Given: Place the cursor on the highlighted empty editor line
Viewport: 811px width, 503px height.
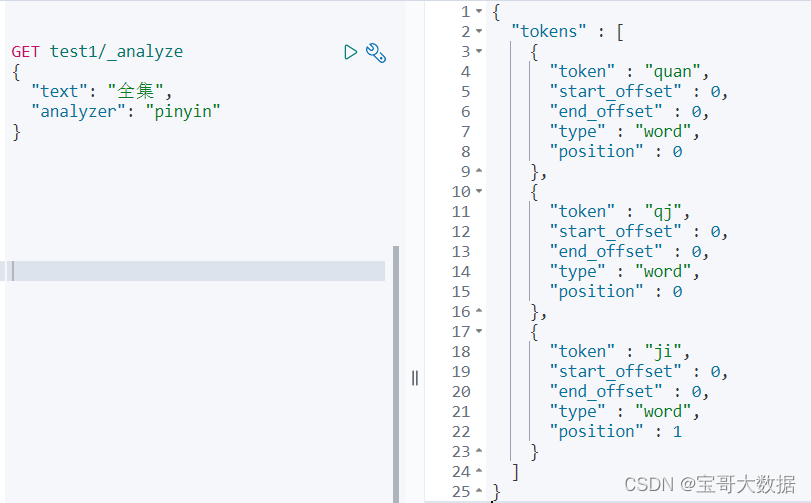Looking at the screenshot, I should tap(195, 271).
